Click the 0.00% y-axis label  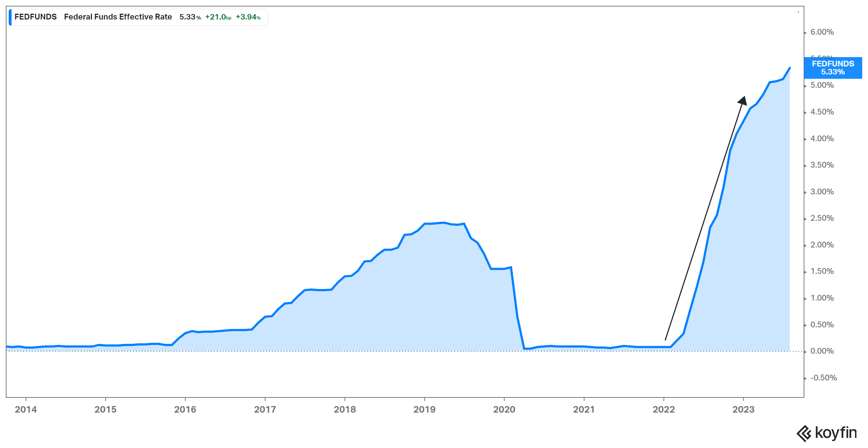click(x=822, y=351)
